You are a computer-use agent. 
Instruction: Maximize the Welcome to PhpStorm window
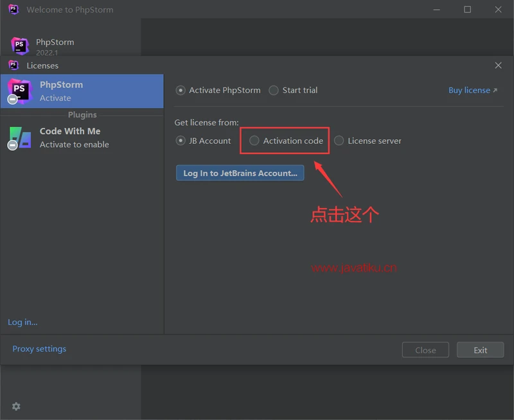point(467,10)
